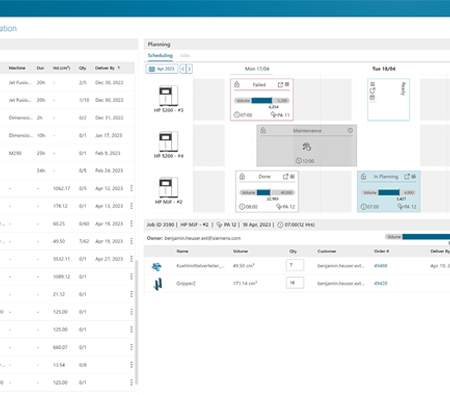Click the Name column header in job details

click(182, 251)
